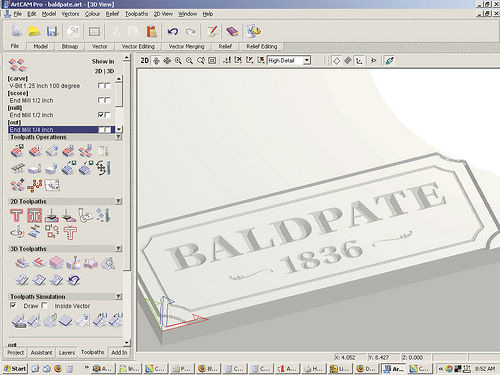Viewport: 500px width, 375px height.
Task: Collapse the Toolpath Simulation section
Action: coord(118,296)
